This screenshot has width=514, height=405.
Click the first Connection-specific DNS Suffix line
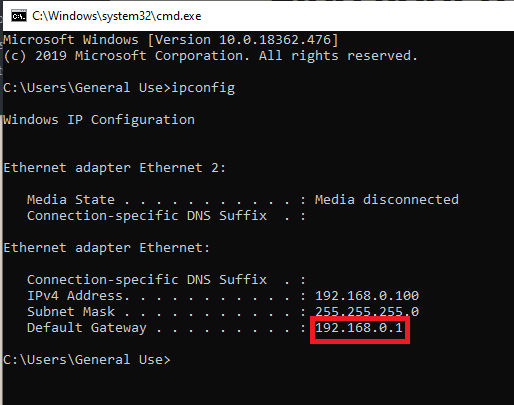[166, 216]
